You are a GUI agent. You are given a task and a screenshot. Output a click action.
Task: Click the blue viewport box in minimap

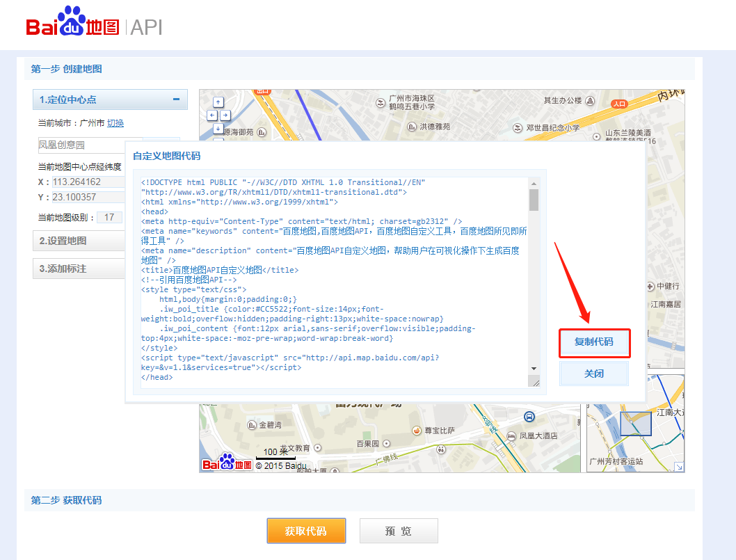click(635, 424)
